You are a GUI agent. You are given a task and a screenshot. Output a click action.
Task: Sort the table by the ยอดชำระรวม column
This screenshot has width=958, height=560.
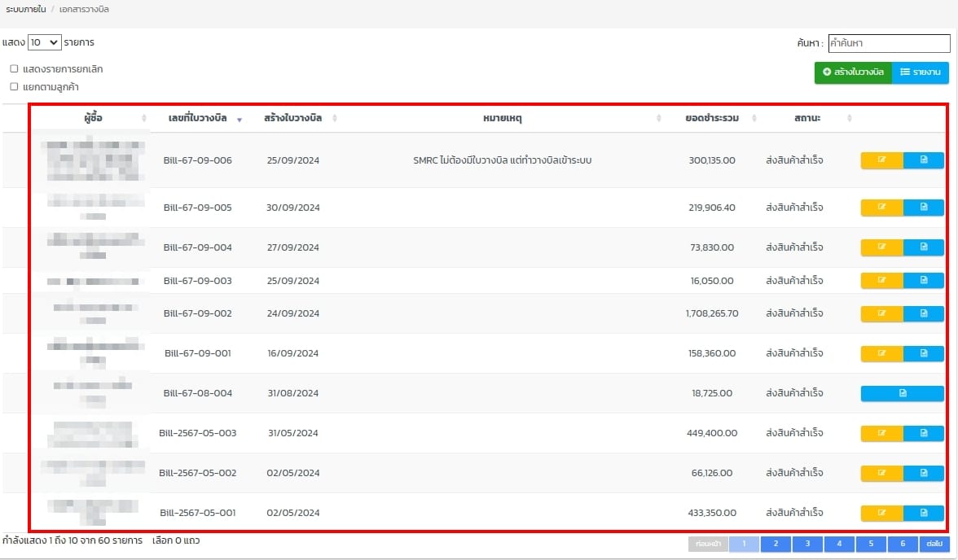point(712,119)
